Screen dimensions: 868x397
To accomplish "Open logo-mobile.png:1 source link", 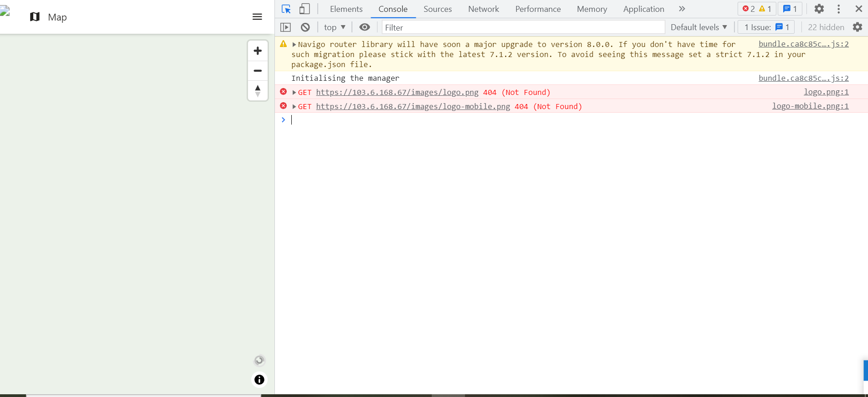I will [810, 106].
